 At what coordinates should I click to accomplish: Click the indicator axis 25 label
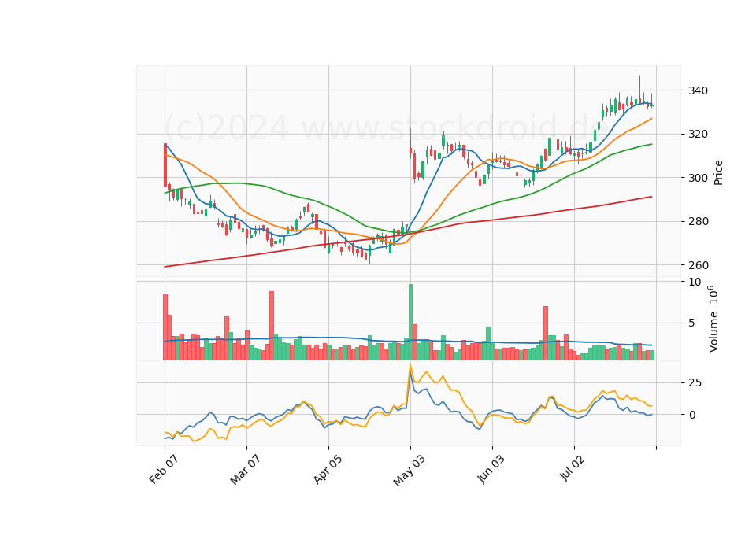[x=695, y=383]
